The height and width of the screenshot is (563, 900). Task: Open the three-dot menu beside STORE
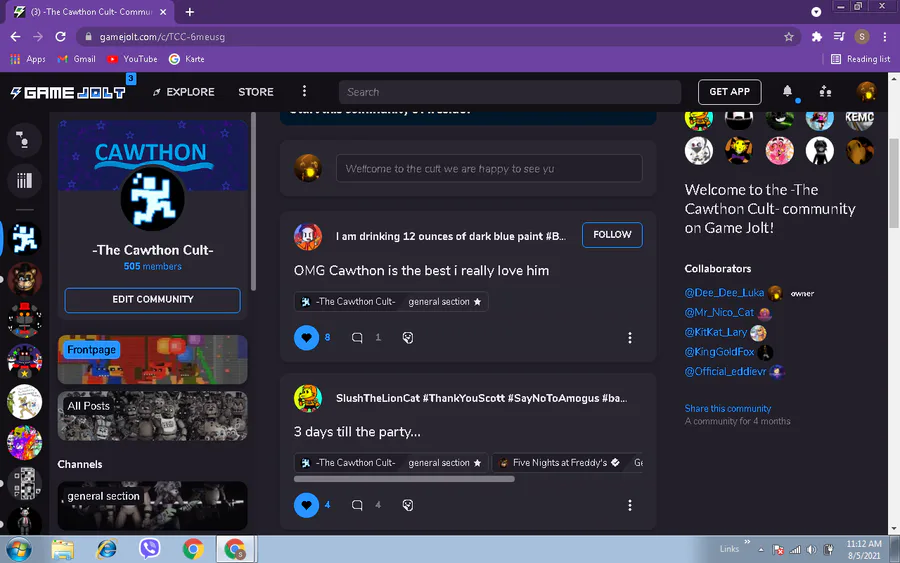point(304,91)
